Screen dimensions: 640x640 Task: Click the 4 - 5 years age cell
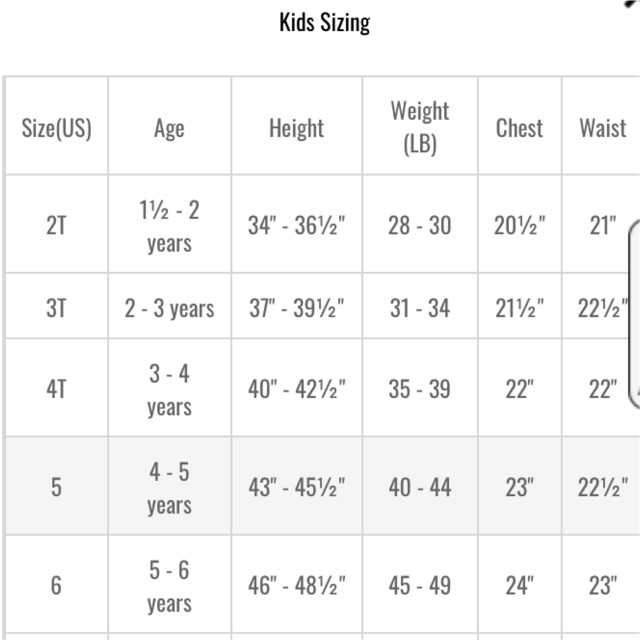pyautogui.click(x=169, y=487)
